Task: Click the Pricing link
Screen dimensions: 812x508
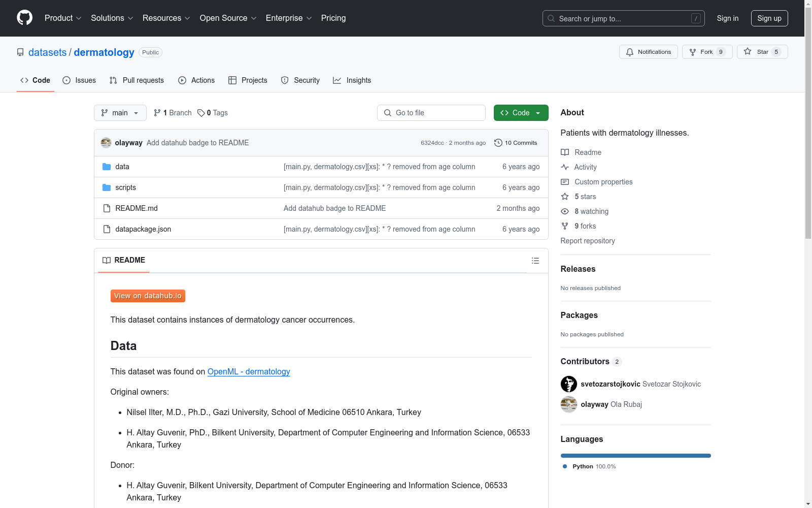Action: [x=333, y=18]
